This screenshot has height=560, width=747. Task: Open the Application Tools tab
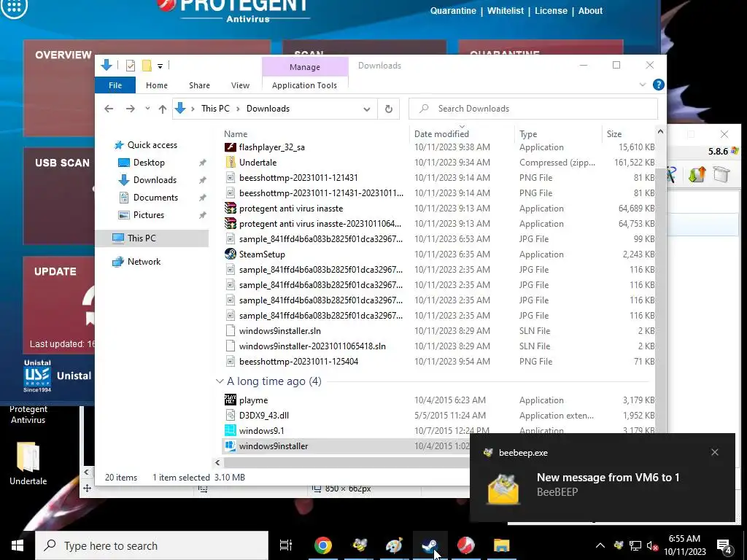[x=304, y=85]
